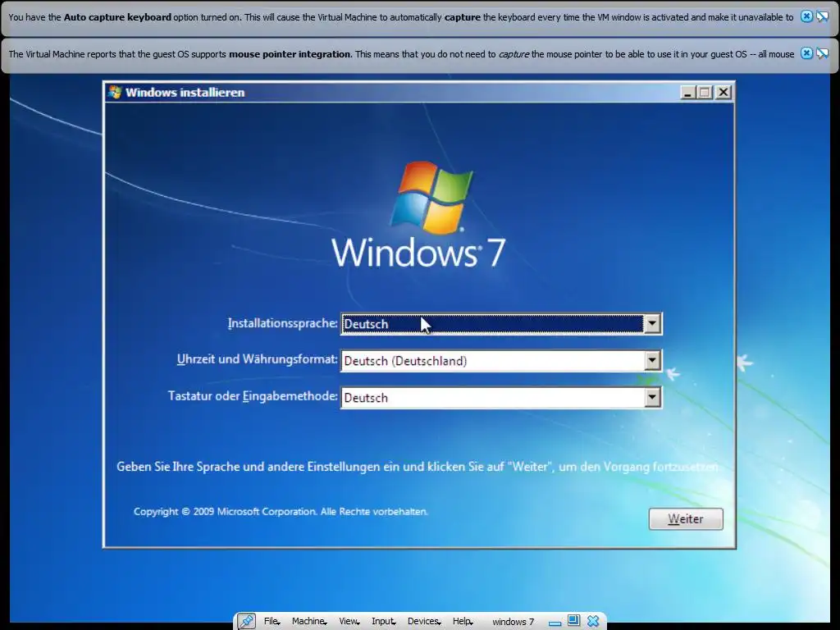Click the Tastatur oder Eingabemethode label
The image size is (840, 630).
click(253, 396)
